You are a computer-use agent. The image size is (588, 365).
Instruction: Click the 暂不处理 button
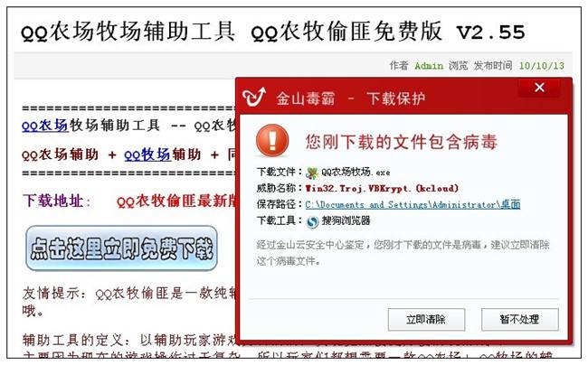pos(520,319)
